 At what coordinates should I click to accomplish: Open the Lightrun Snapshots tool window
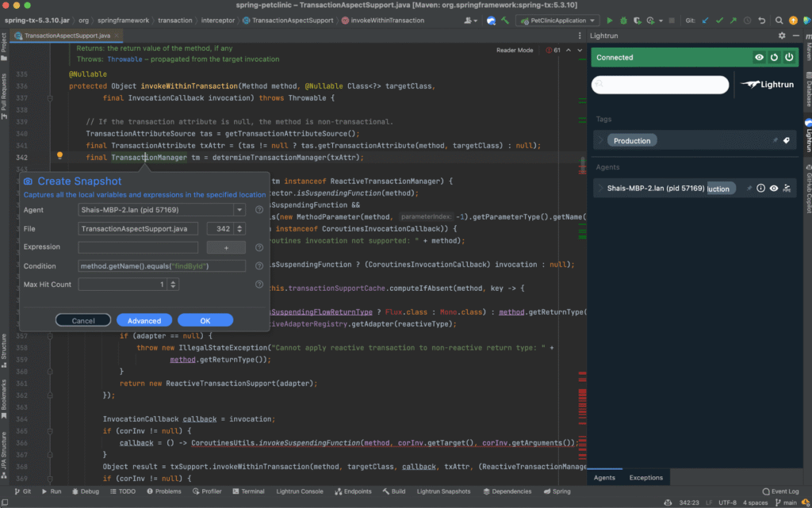(443, 491)
